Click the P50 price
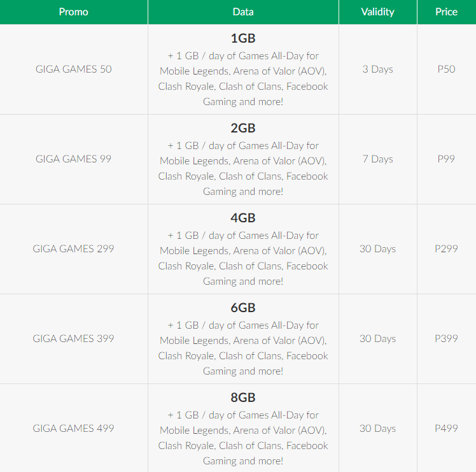 point(446,69)
